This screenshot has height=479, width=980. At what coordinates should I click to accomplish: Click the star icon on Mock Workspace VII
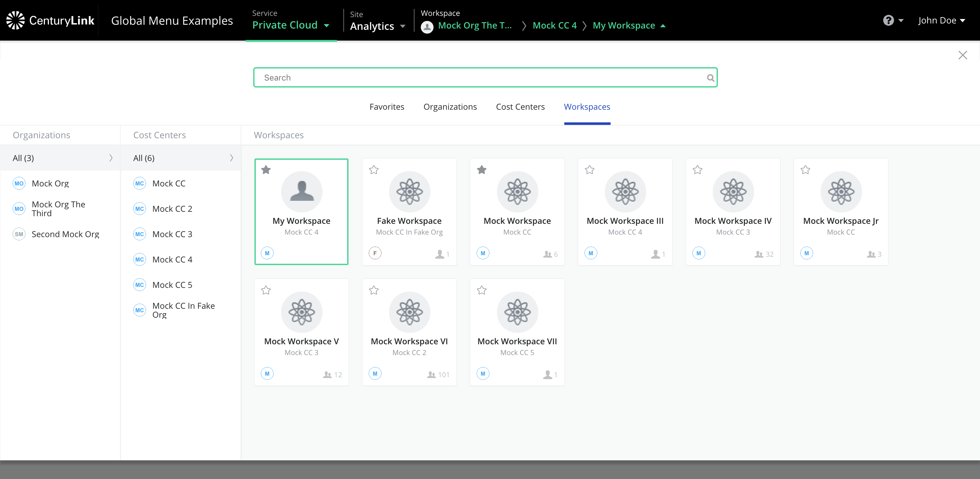pyautogui.click(x=481, y=290)
